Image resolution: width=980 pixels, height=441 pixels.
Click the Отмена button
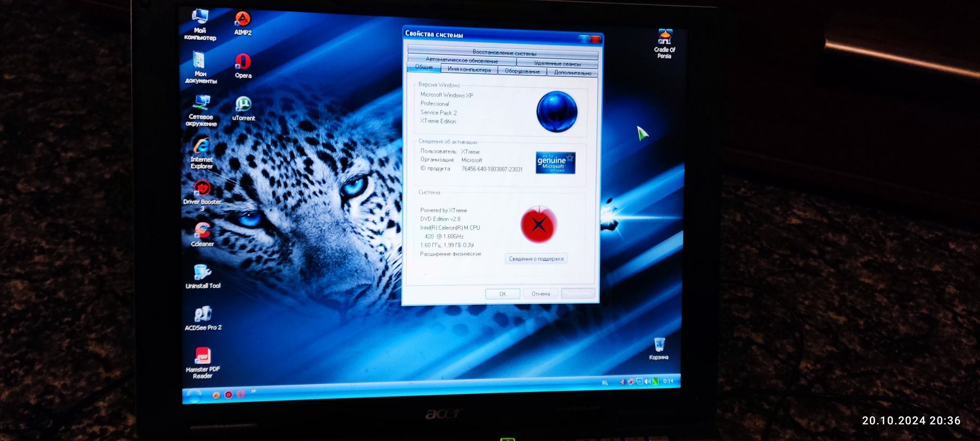click(541, 294)
